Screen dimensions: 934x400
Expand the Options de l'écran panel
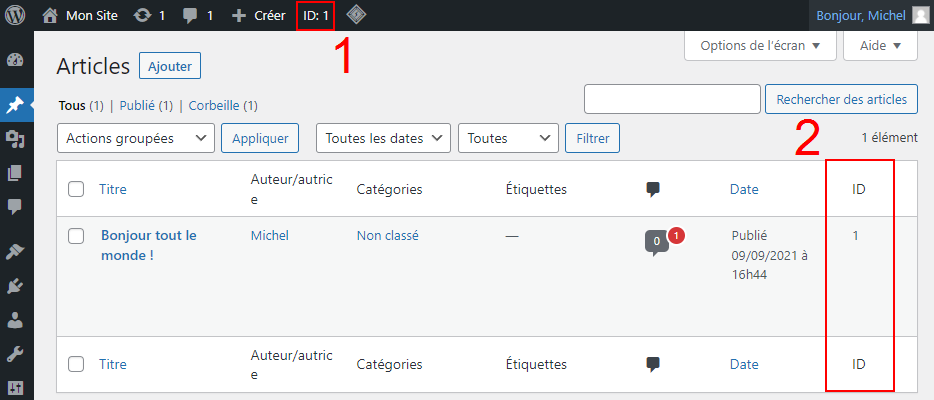click(759, 45)
